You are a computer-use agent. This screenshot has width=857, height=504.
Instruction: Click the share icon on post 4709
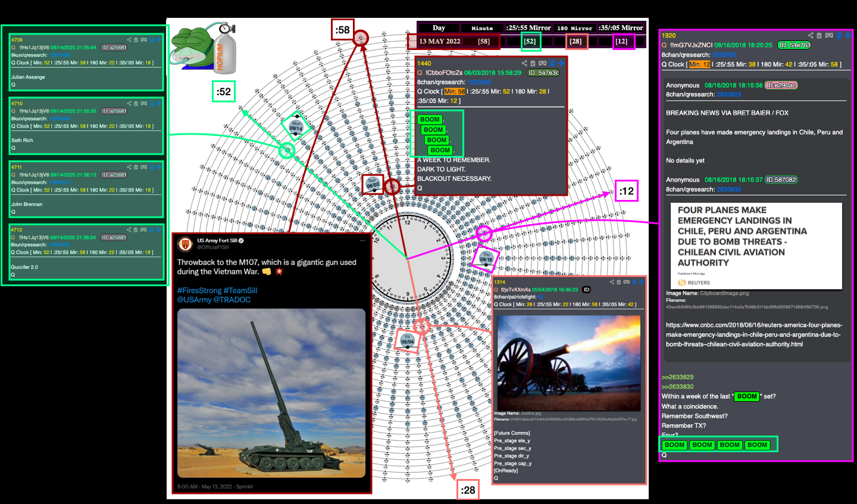(129, 40)
